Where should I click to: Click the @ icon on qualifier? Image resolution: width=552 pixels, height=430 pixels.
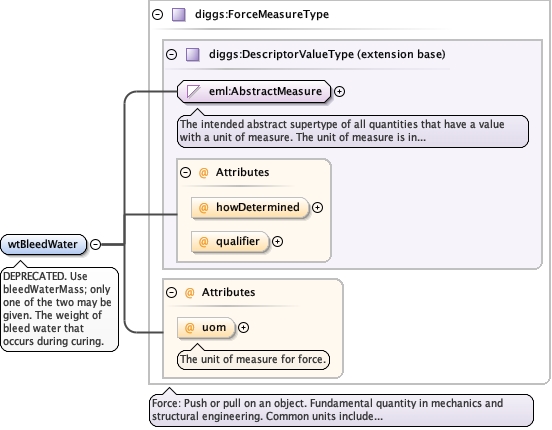203,242
